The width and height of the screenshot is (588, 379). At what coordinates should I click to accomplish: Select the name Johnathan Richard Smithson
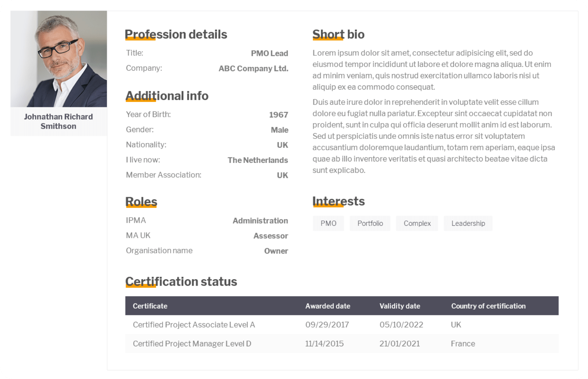58,121
